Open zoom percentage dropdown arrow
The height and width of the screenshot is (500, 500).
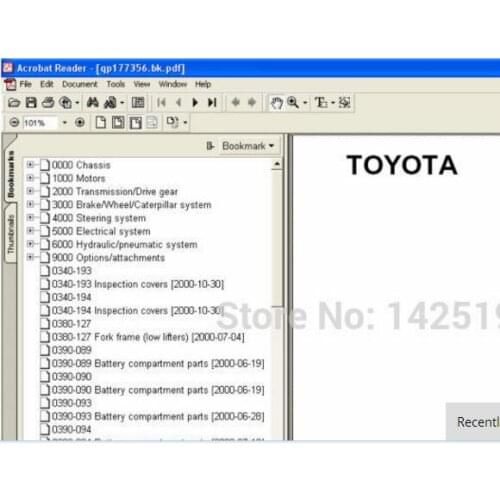pyautogui.click(x=65, y=123)
